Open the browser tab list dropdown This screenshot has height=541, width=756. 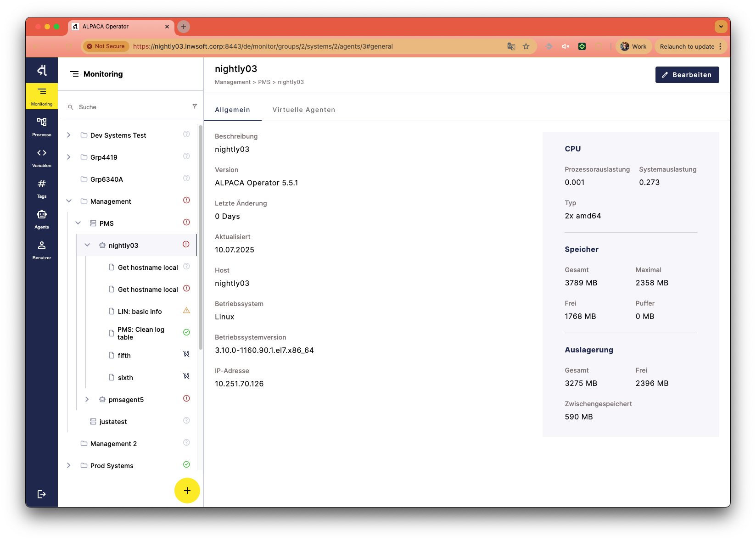point(721,27)
